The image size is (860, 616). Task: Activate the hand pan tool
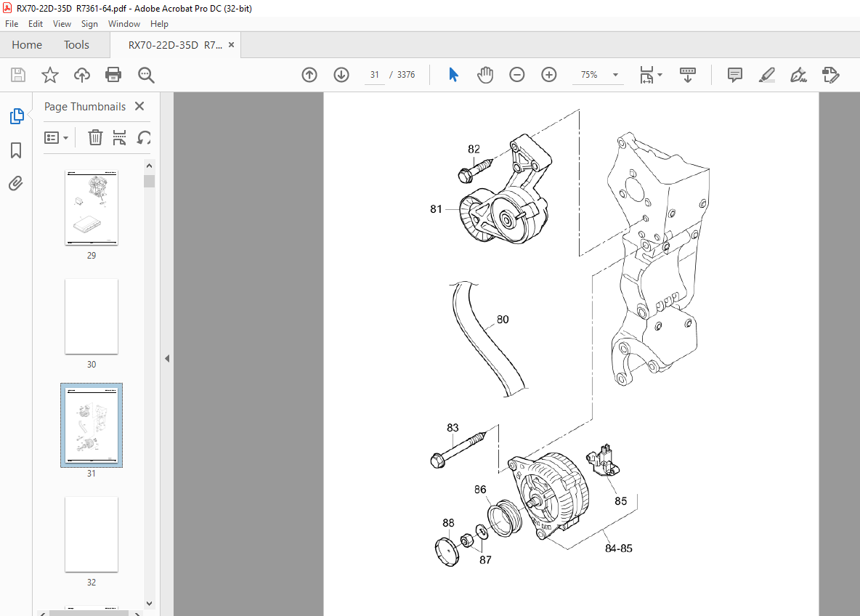[485, 75]
